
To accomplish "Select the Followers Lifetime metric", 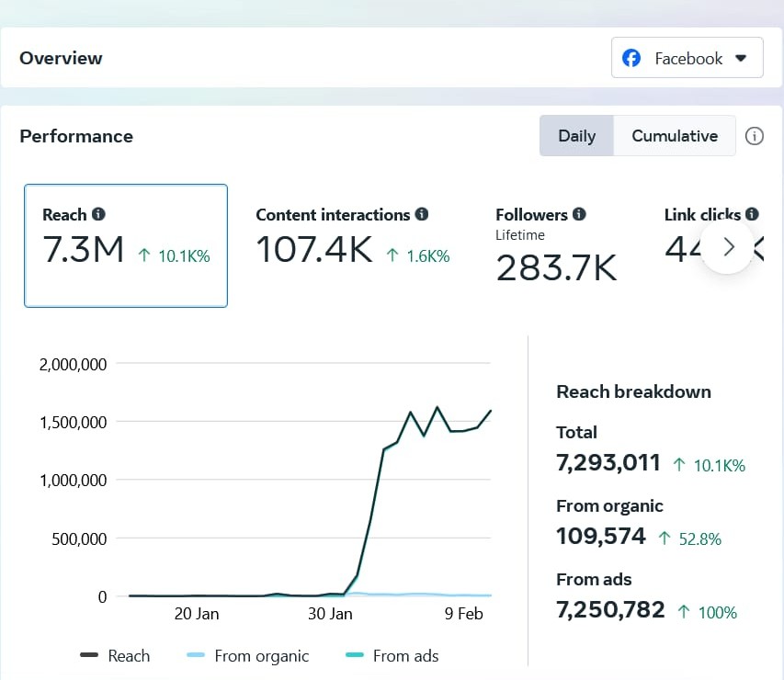I will 555,245.
